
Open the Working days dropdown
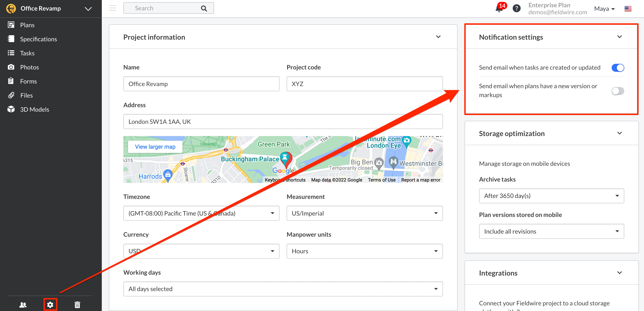pos(283,289)
